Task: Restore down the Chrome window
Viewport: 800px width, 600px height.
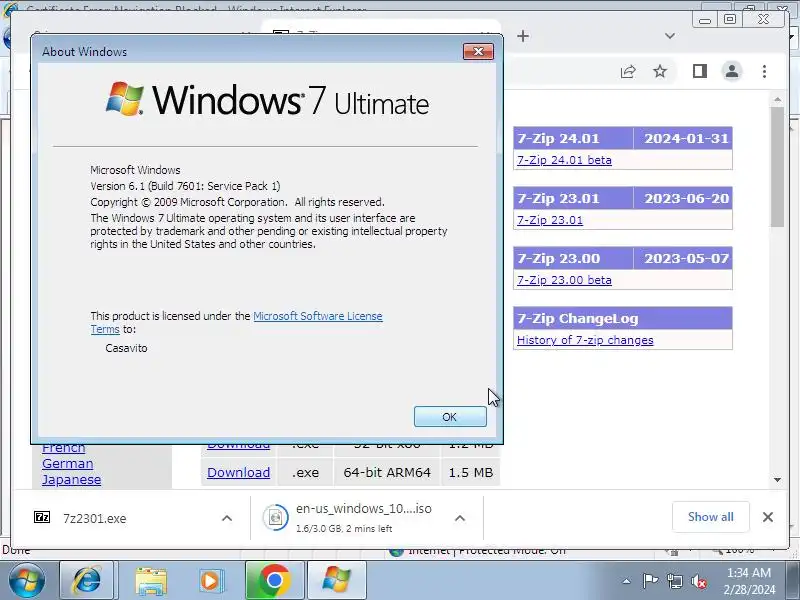Action: point(730,19)
